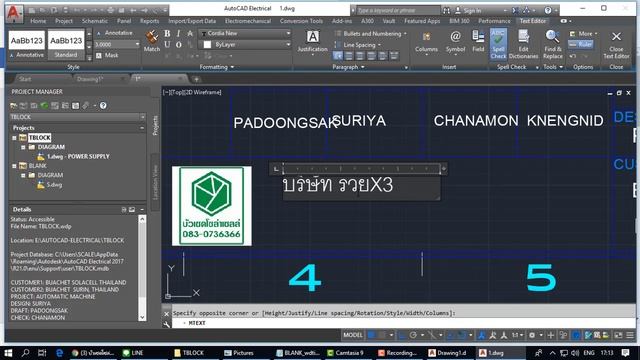The height and width of the screenshot is (360, 640).
Task: Switch to the Drawing1 document tab
Action: click(x=91, y=79)
